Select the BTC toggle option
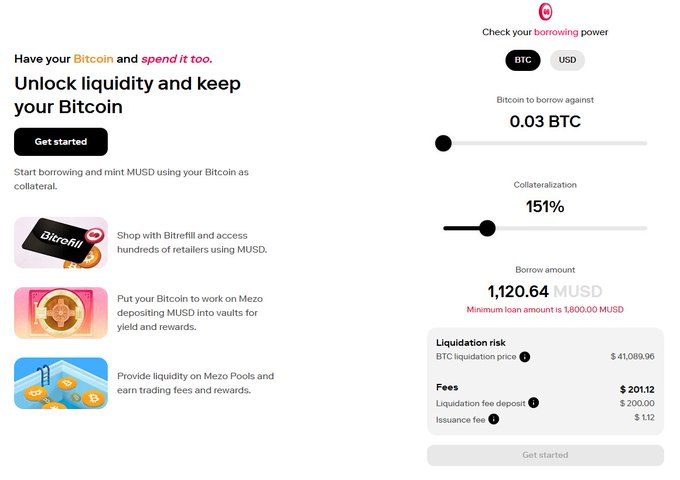 [522, 60]
